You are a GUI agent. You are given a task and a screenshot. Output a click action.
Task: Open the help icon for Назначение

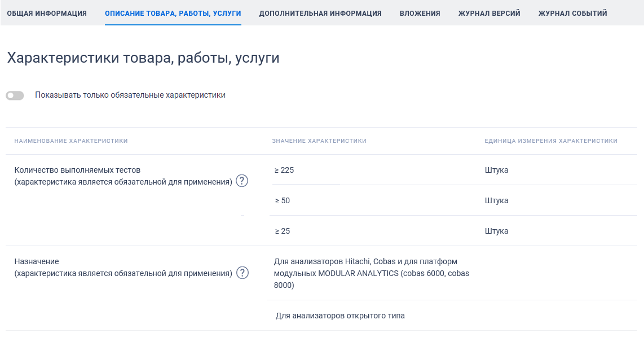242,273
